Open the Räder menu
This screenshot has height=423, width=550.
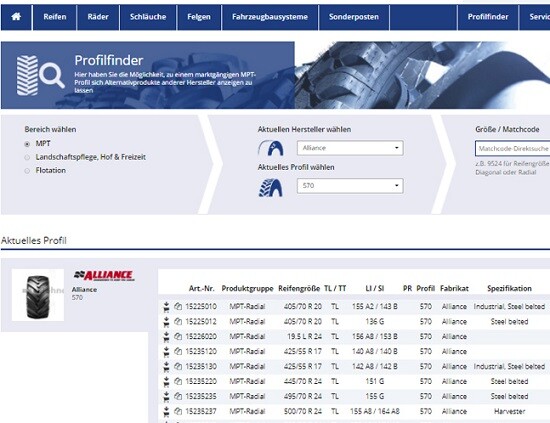98,17
